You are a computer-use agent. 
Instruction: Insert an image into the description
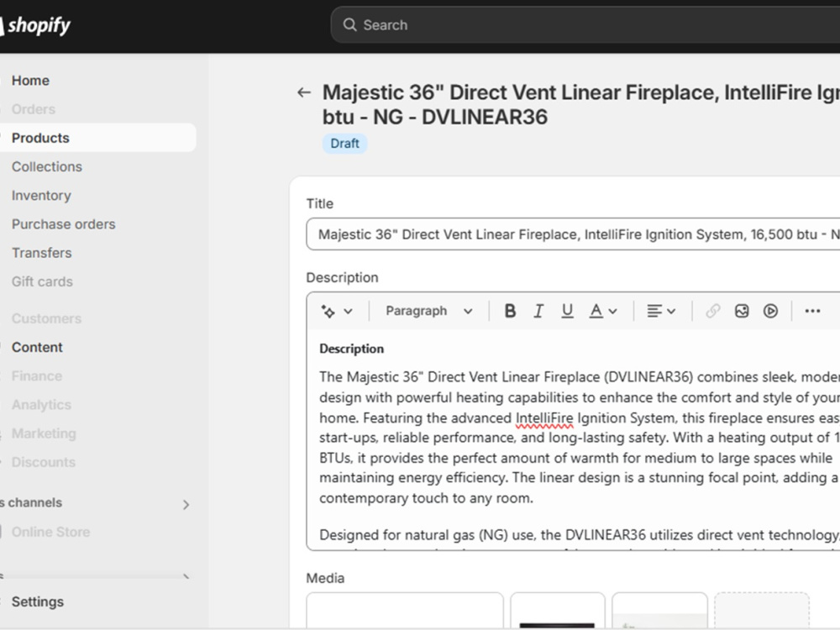[x=742, y=311]
